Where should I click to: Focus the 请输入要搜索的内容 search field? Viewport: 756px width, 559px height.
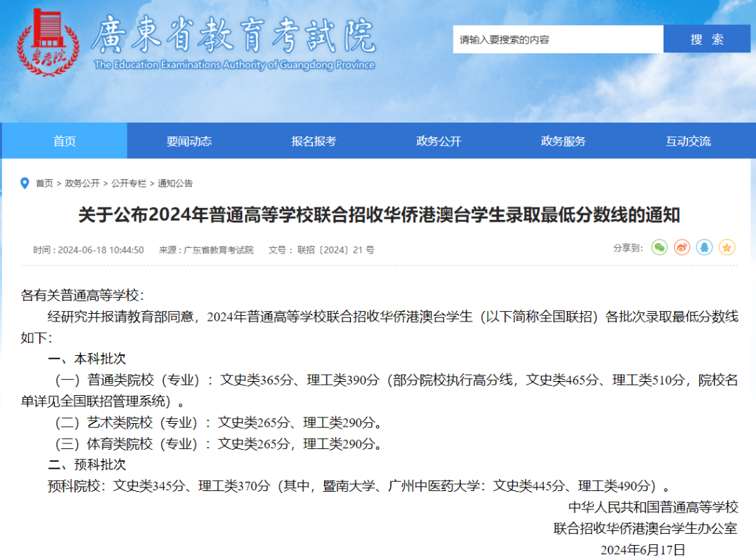[x=559, y=39]
